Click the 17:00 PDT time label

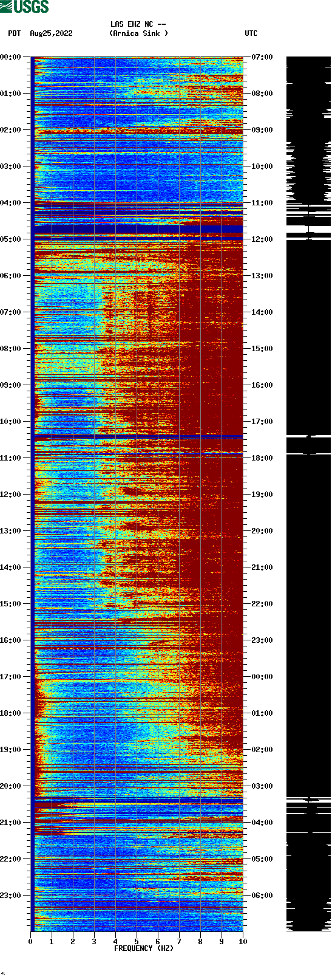(x=11, y=677)
